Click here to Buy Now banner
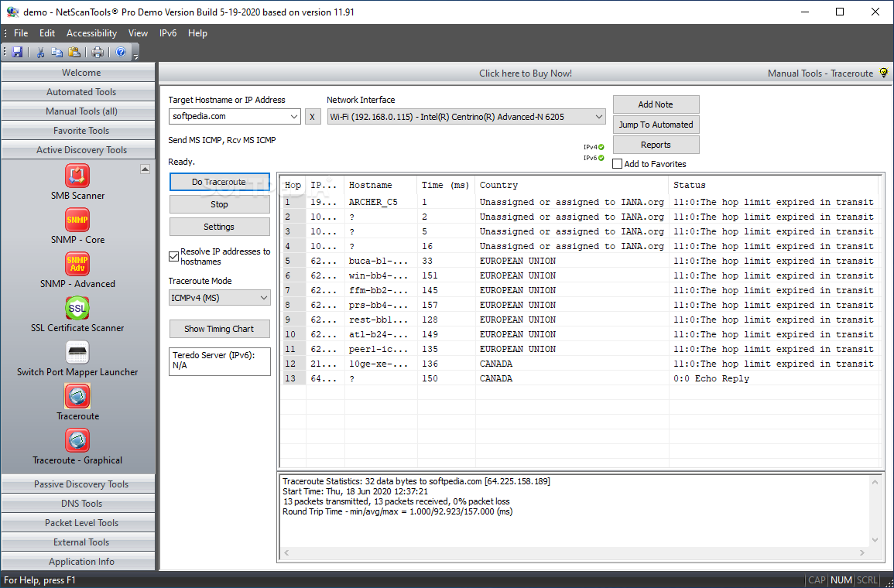 click(525, 73)
